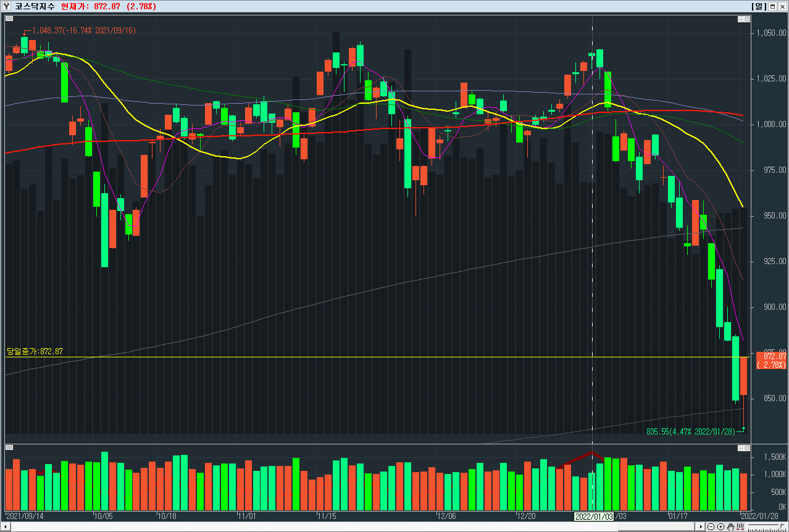Close the price chart pane

[x=747, y=19]
